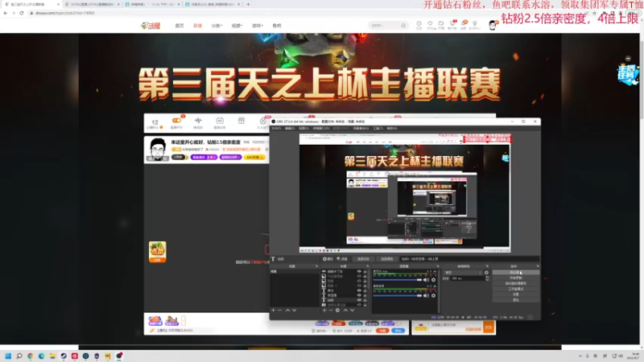Toggle visibility eye of highlighted text source
Image resolution: width=644 pixels, height=362 pixels.
click(x=359, y=300)
